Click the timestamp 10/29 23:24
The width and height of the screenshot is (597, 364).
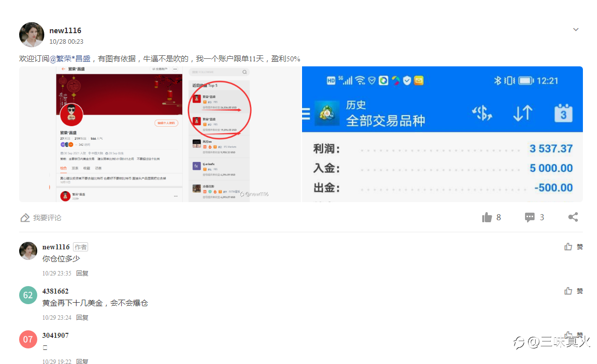[x=57, y=317]
